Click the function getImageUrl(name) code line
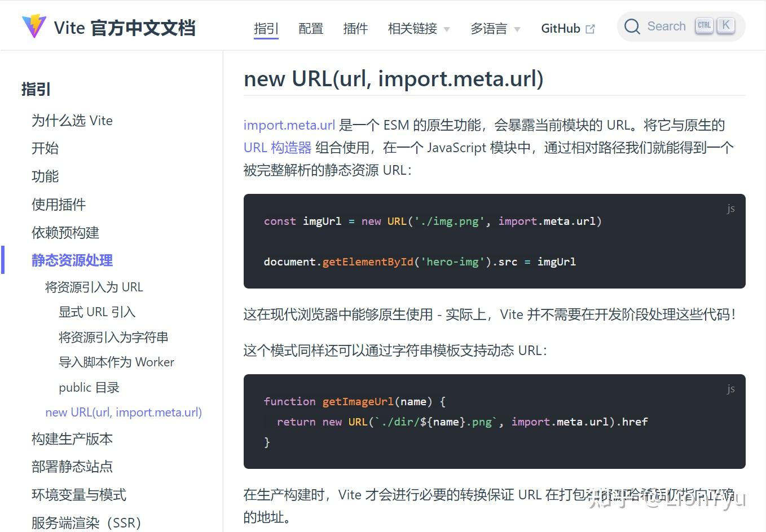The height and width of the screenshot is (532, 766). coord(355,402)
